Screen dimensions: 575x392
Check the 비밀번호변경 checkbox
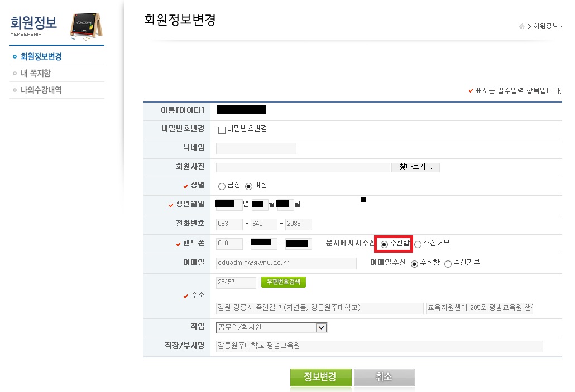coord(222,130)
